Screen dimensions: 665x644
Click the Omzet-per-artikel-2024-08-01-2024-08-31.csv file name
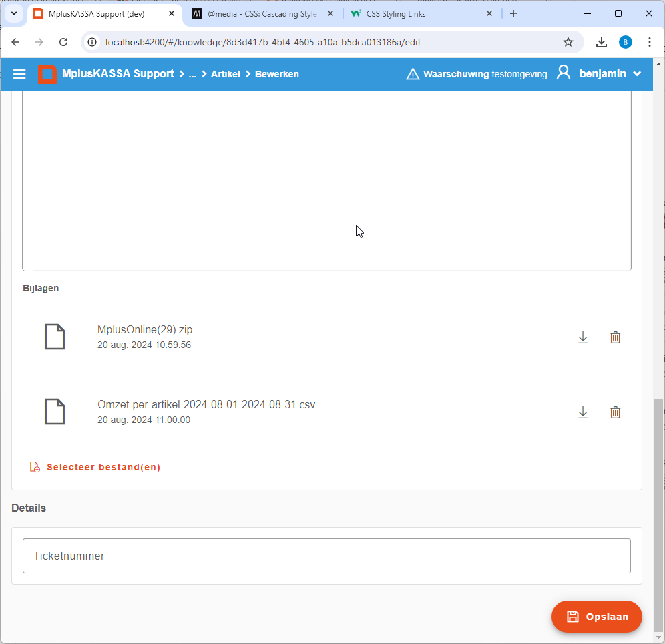pyautogui.click(x=206, y=404)
